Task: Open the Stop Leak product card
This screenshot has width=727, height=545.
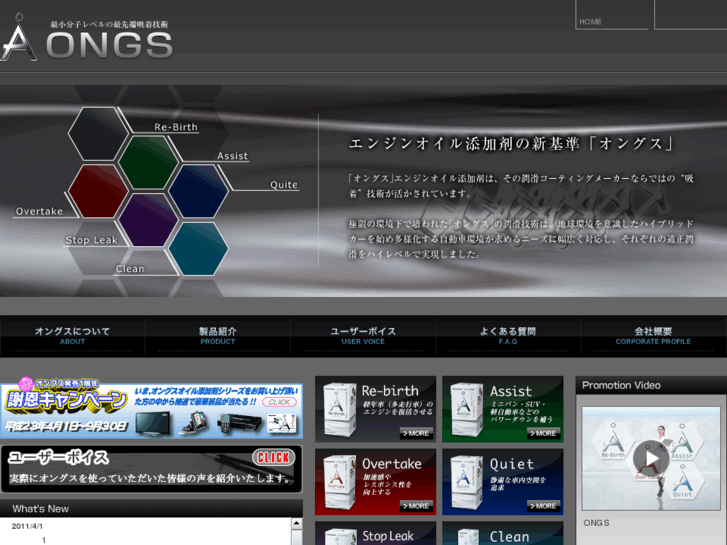Action: (x=375, y=533)
